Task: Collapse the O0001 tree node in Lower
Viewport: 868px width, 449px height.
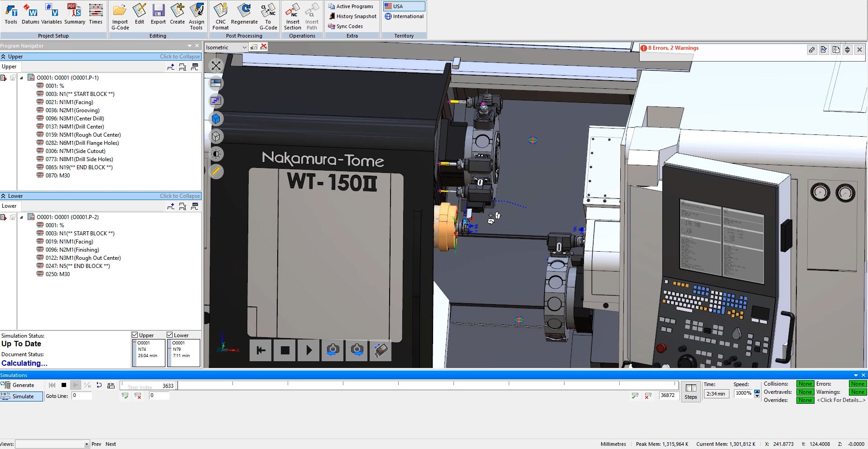Action: pyautogui.click(x=22, y=217)
